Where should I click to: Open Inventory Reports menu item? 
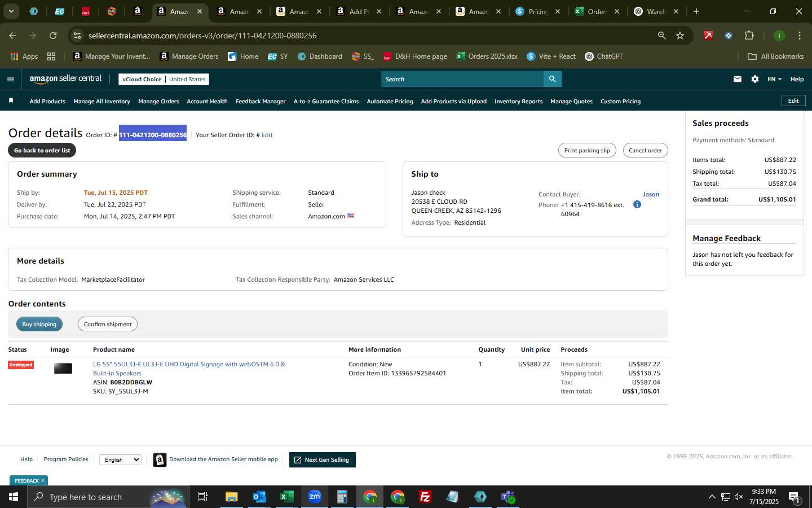pyautogui.click(x=518, y=101)
